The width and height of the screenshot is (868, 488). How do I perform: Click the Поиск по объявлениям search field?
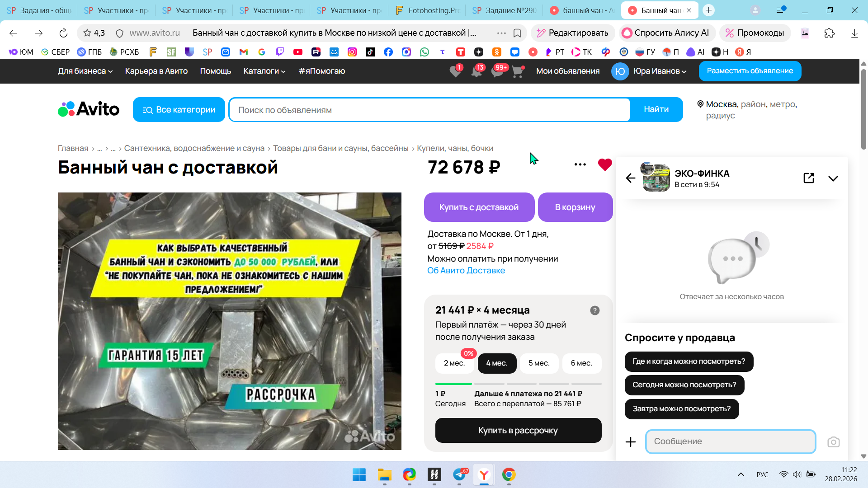coord(429,110)
